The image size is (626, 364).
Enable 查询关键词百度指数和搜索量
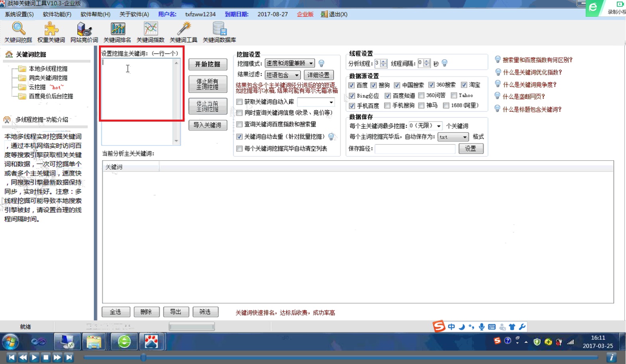[x=240, y=124]
